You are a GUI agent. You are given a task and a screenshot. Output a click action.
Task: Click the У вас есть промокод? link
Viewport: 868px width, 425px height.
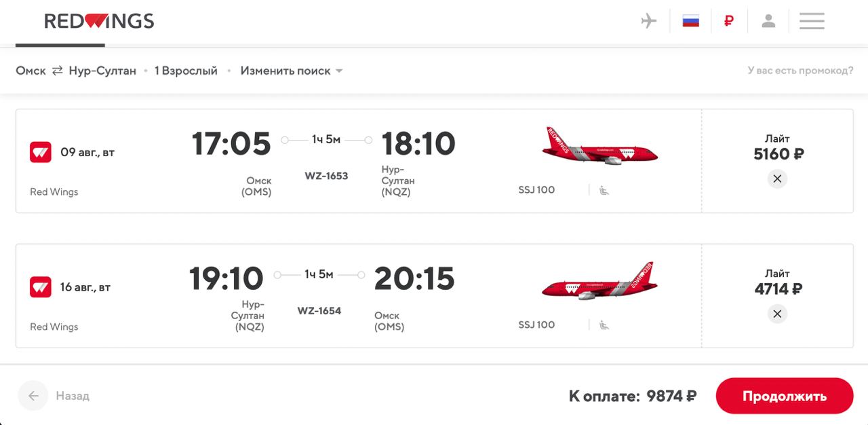800,71
